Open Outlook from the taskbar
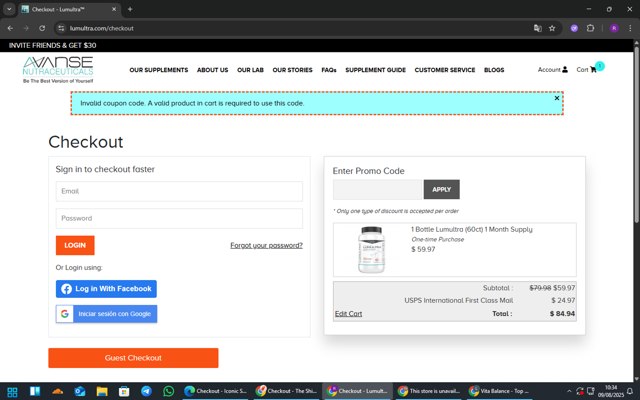This screenshot has width=640, height=400. (80, 392)
